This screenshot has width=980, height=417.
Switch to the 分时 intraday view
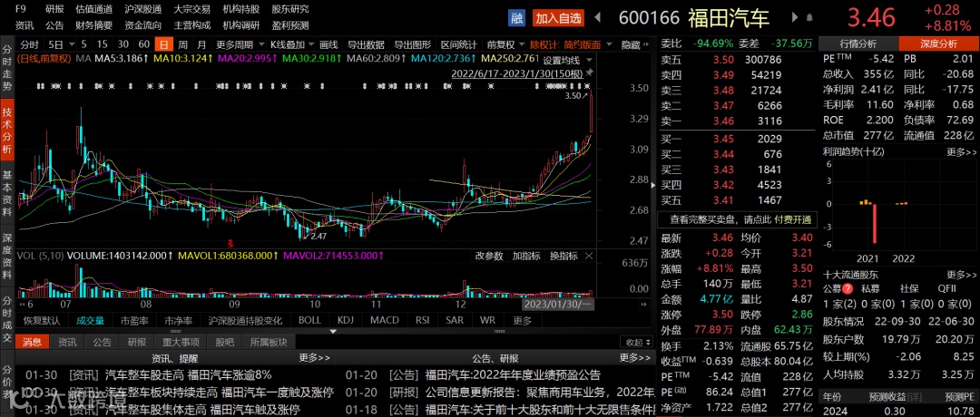point(29,45)
